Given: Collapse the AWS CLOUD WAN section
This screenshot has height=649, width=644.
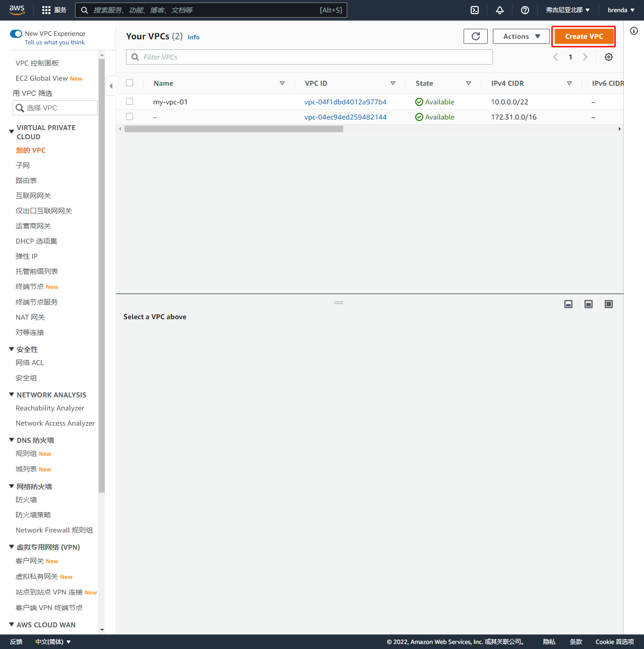Looking at the screenshot, I should (x=12, y=624).
